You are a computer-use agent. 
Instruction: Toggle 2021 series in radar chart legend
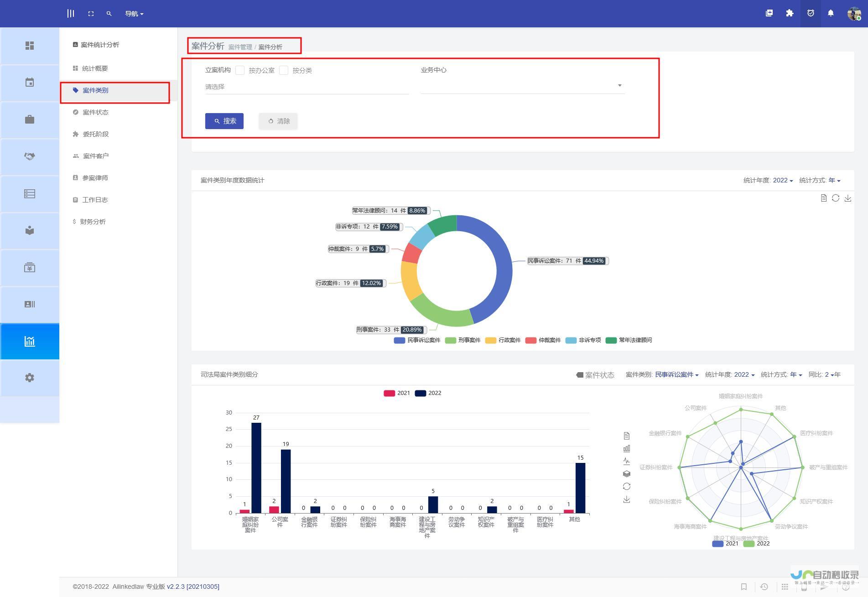[725, 544]
